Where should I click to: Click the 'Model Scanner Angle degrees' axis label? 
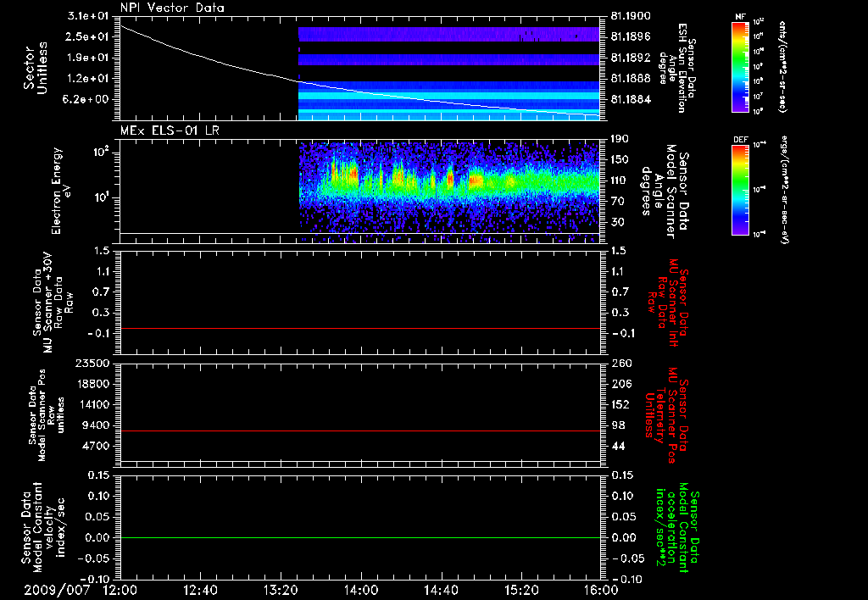click(x=665, y=191)
